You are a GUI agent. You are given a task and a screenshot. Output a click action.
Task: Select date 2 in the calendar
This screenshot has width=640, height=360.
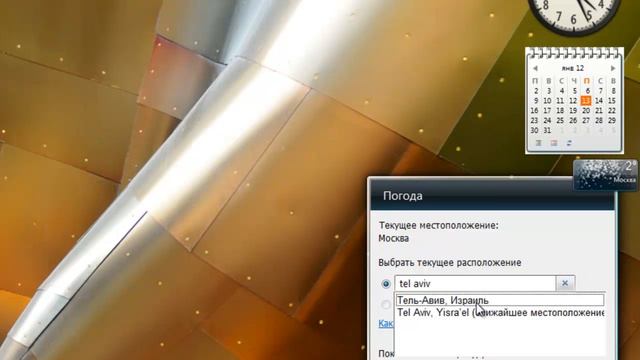pos(536,91)
